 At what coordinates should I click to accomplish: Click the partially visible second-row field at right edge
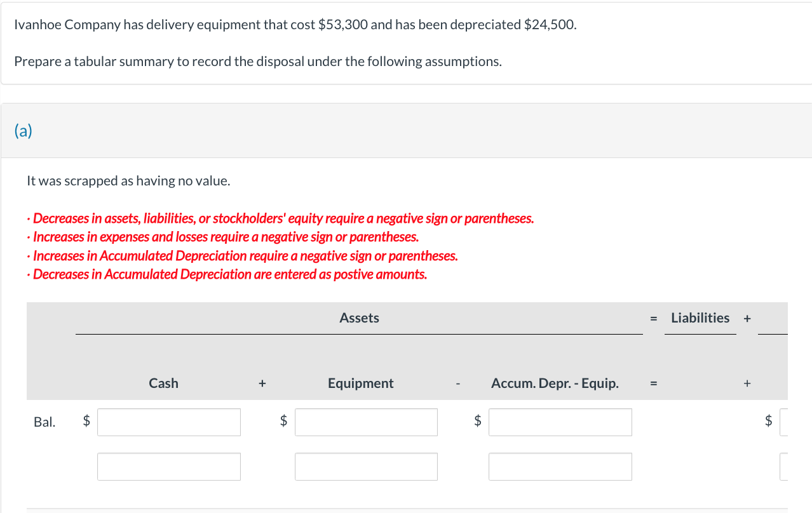point(783,467)
